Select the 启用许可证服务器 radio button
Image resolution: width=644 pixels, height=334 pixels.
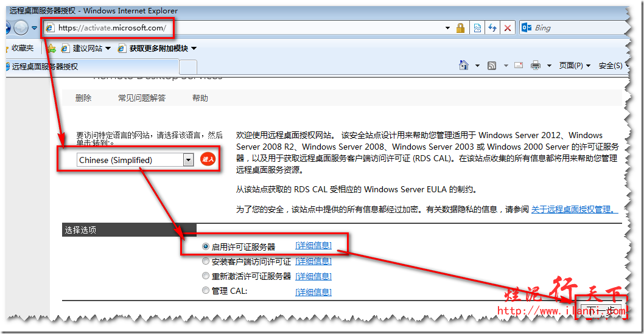click(206, 246)
